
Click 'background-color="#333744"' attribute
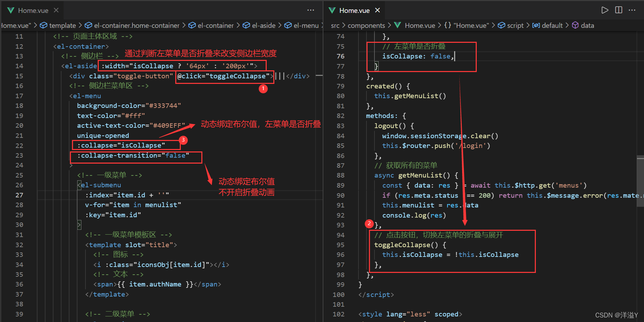129,106
